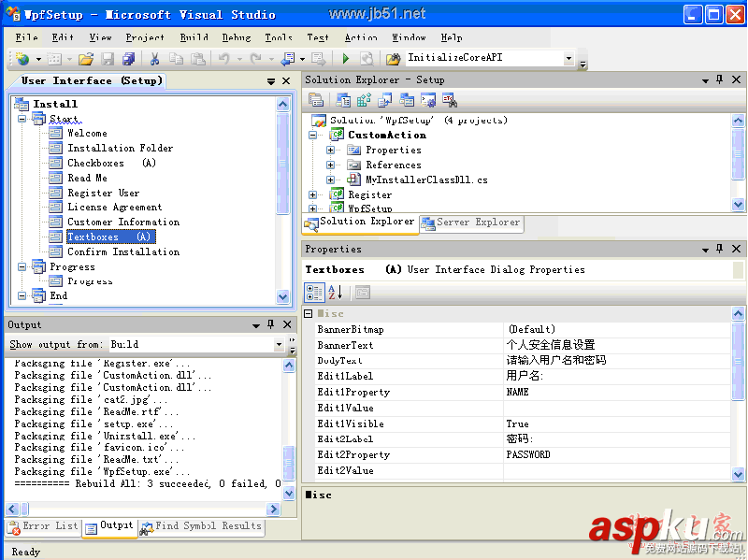Open the Show output from dropdown
Image resolution: width=748 pixels, height=560 pixels.
pyautogui.click(x=279, y=344)
